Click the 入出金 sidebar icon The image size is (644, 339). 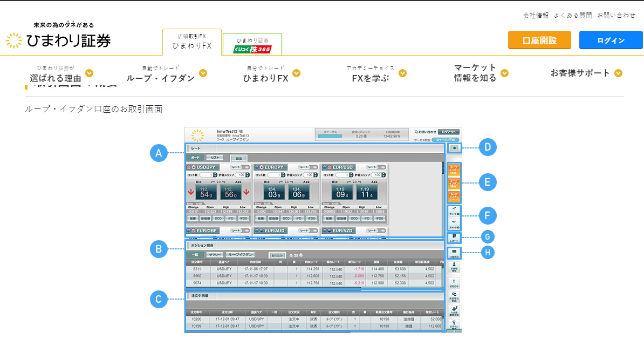[454, 311]
